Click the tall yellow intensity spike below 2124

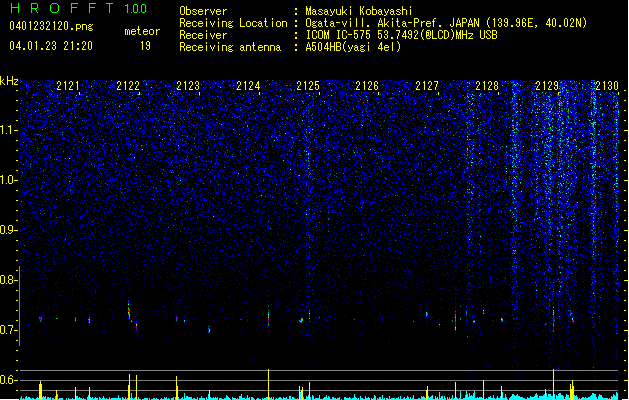point(268,384)
